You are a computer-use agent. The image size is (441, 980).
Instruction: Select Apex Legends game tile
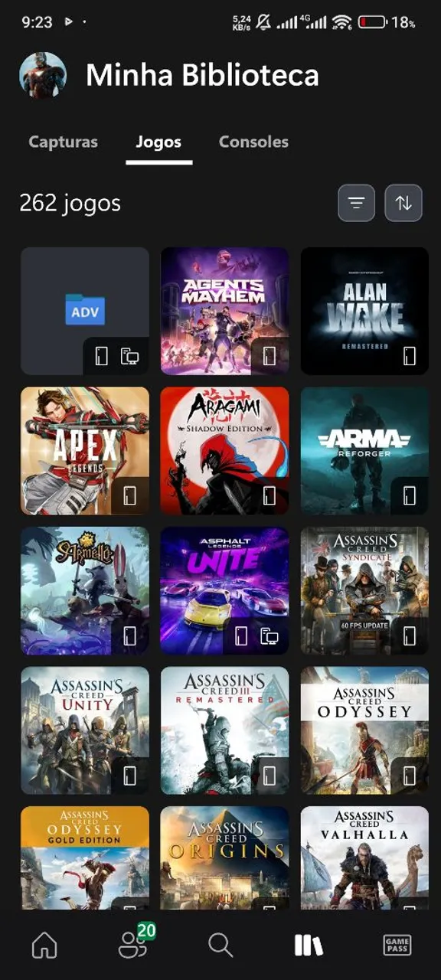point(85,451)
